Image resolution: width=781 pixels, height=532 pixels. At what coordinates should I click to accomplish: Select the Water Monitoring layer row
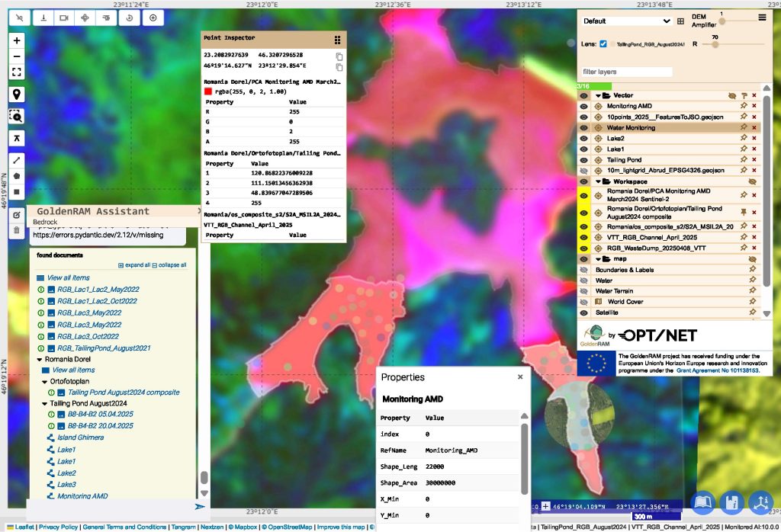[631, 128]
